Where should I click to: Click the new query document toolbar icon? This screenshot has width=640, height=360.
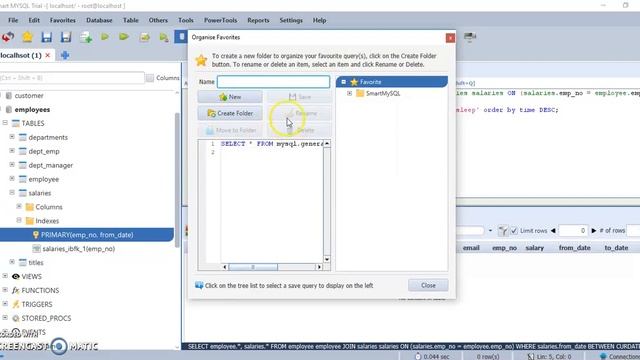point(86,38)
